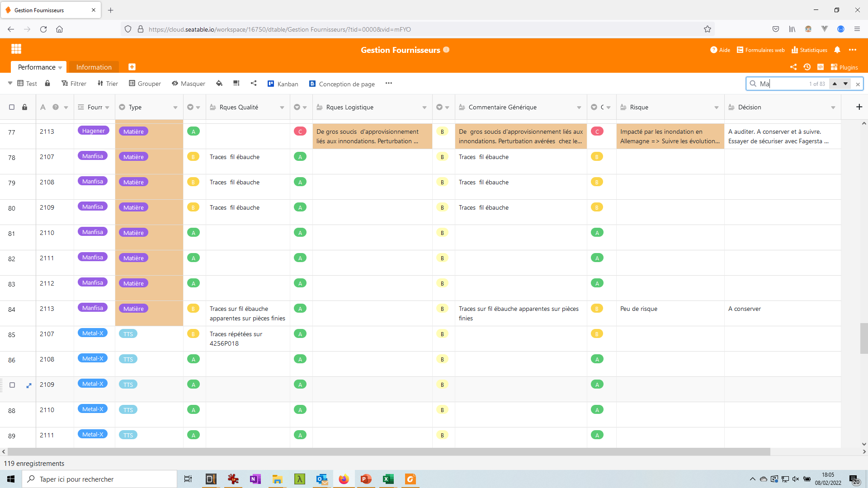Click the view lock icon beside Test
This screenshot has height=488, width=868.
click(47, 84)
